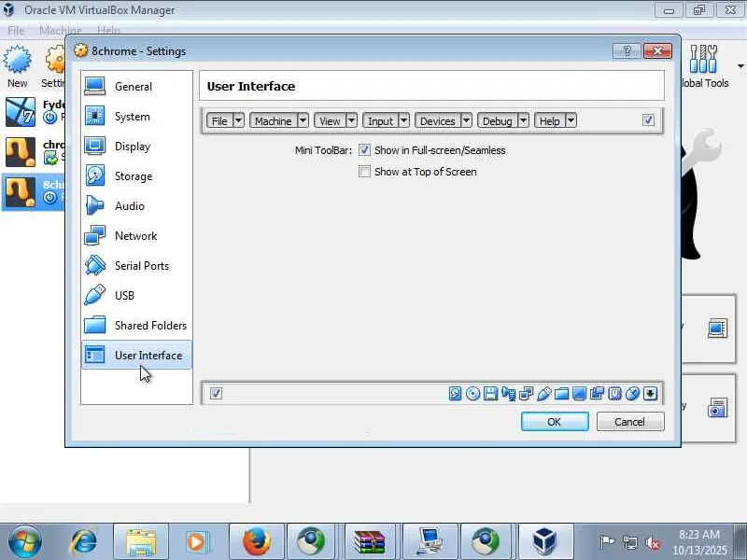This screenshot has width=747, height=560.
Task: Expand the Help menu dropdown arrow
Action: 571,120
